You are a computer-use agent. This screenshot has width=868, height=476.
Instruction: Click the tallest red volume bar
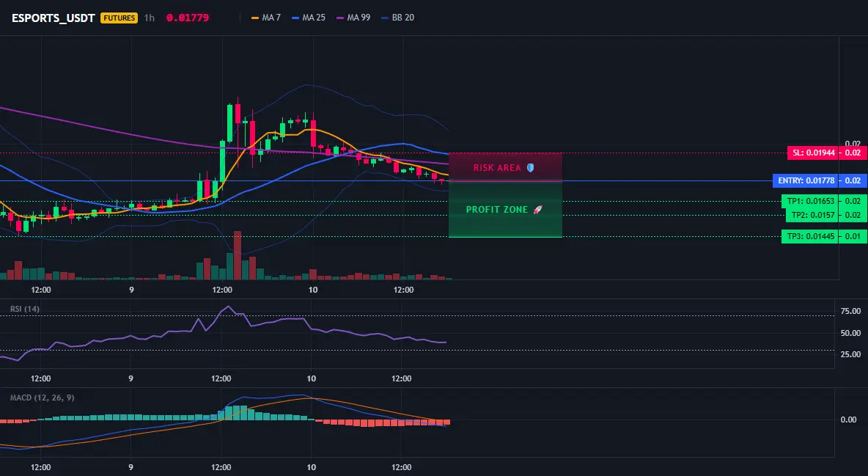coord(238,255)
